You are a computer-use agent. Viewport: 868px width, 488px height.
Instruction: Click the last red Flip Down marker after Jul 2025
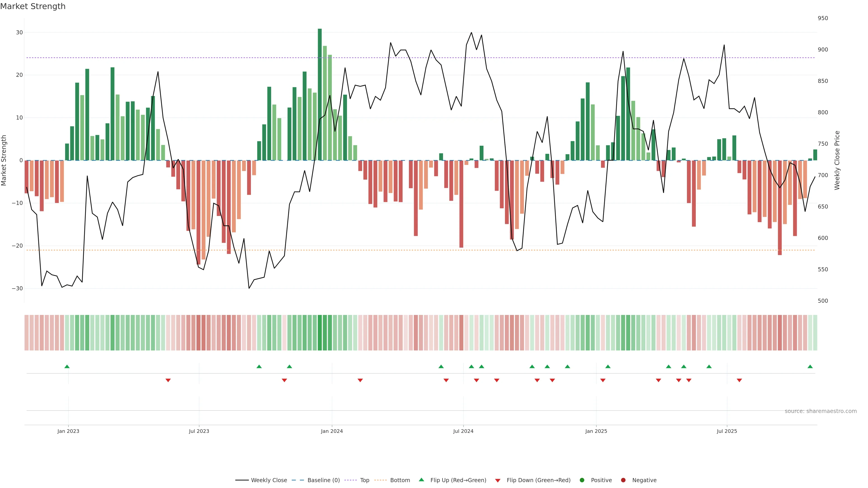point(739,380)
